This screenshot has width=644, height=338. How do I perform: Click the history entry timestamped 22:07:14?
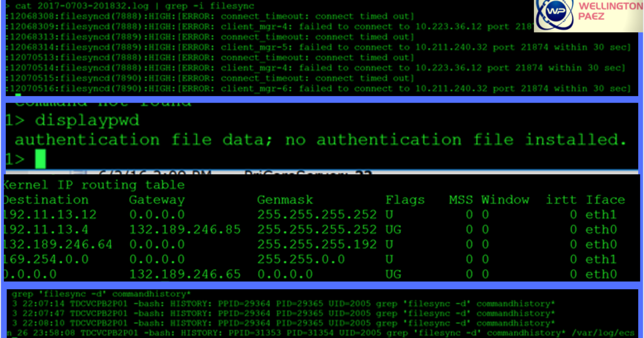[x=283, y=303]
